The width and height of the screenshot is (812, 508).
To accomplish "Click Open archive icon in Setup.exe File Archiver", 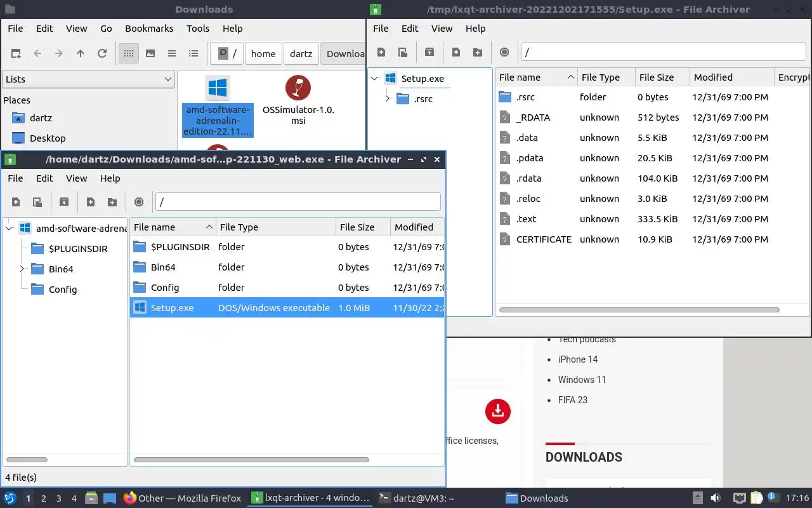I will tap(403, 52).
